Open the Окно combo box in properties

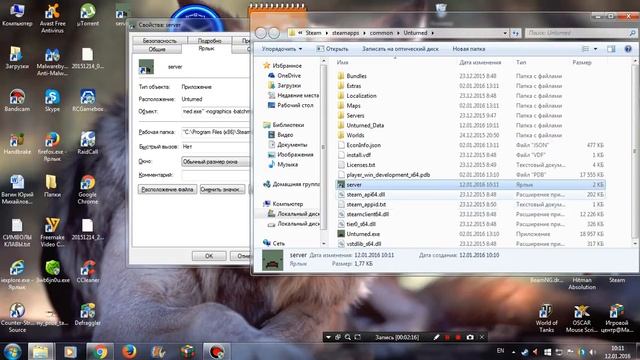tap(215, 162)
